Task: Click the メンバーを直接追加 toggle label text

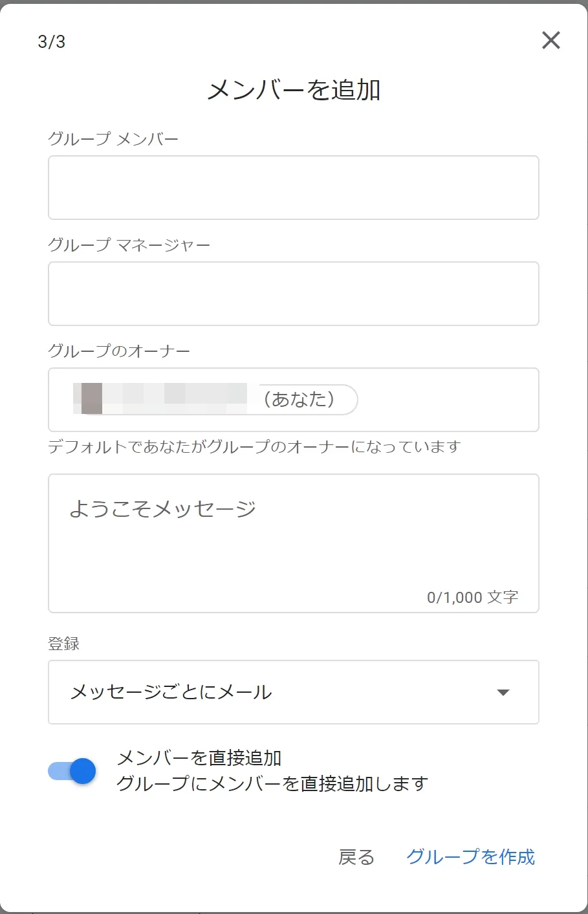Action: [199, 758]
